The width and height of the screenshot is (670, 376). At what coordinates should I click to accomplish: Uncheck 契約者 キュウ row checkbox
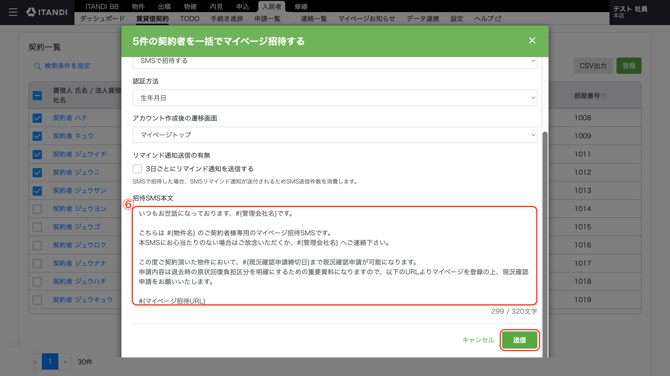coord(37,136)
